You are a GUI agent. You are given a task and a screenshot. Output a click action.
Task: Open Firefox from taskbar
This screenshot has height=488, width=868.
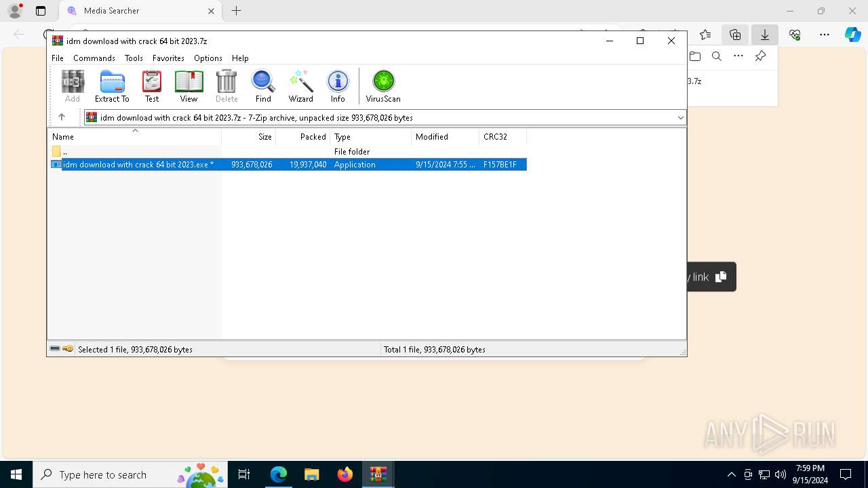coord(344,474)
